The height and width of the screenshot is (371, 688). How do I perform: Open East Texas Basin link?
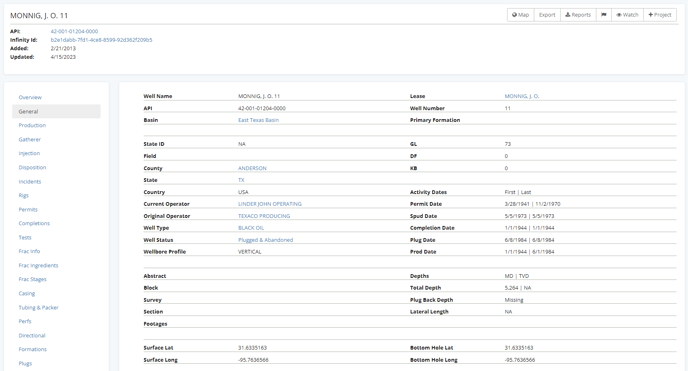[258, 120]
